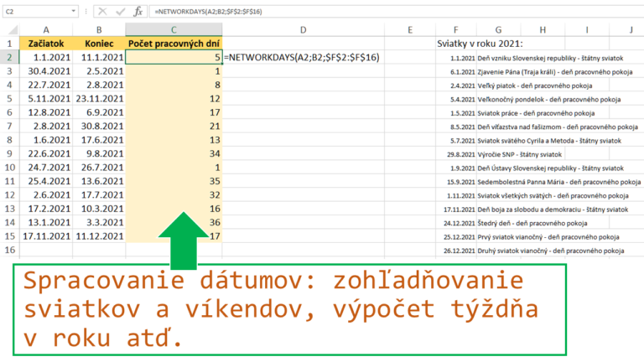The height and width of the screenshot is (362, 644).
Task: Select row 15 header
Action: click(8, 236)
